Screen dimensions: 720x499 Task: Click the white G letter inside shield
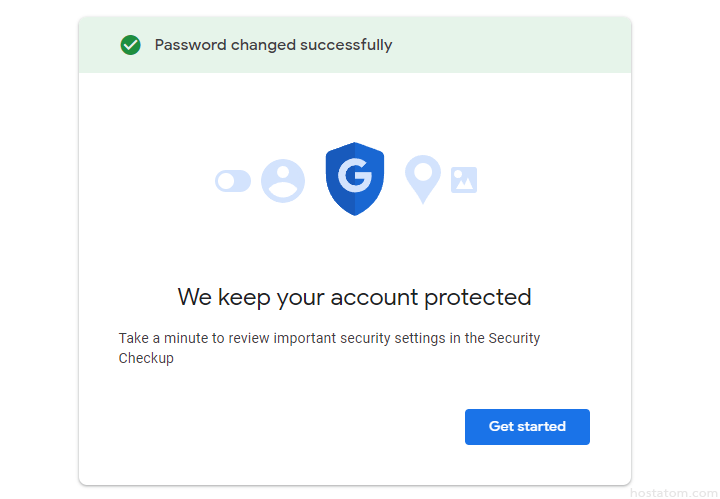point(354,176)
